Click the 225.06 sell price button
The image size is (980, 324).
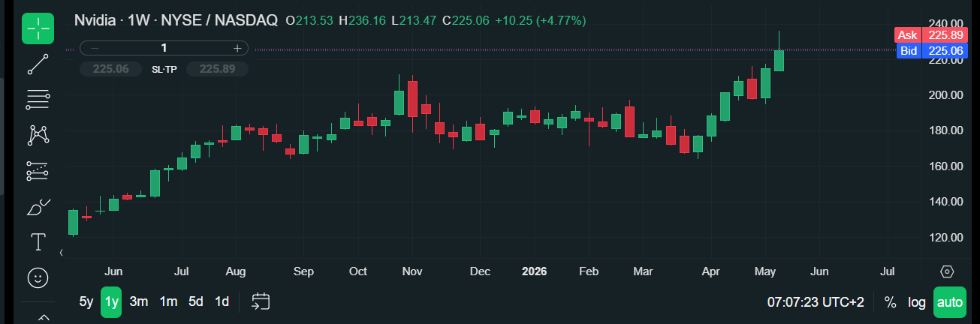click(x=111, y=68)
